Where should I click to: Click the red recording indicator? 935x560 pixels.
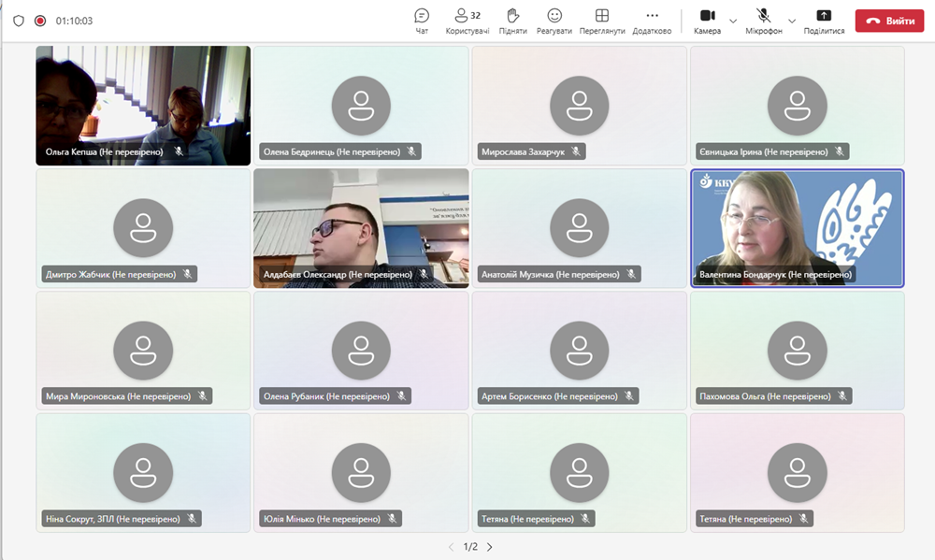(x=40, y=21)
